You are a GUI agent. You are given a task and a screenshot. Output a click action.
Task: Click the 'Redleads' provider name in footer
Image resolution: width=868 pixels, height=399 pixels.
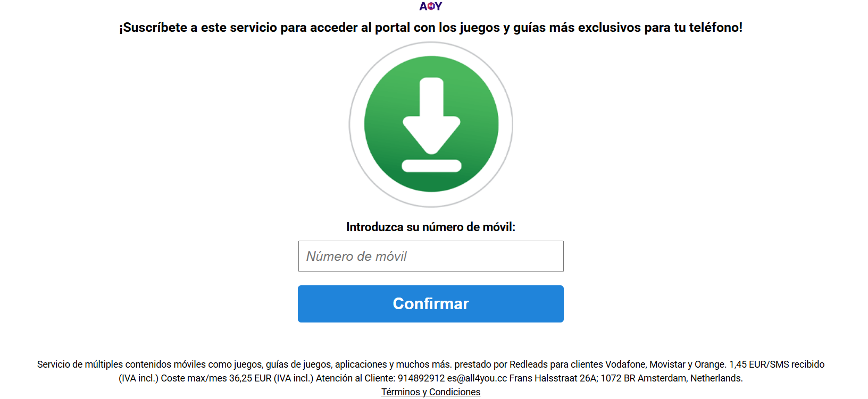click(529, 364)
